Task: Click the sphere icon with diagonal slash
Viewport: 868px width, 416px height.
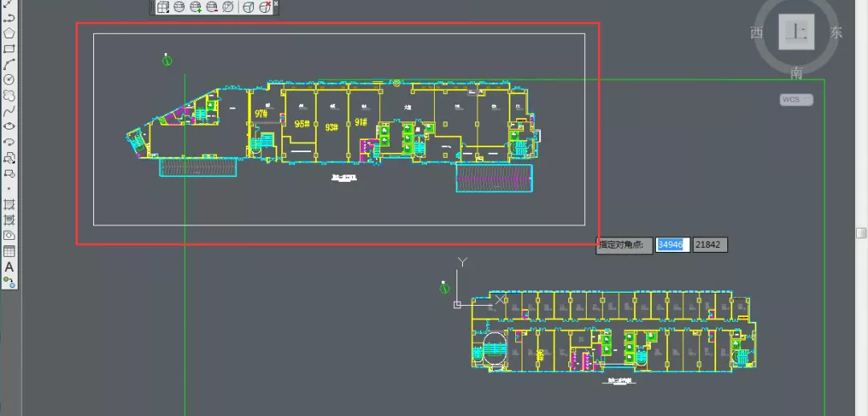Action: 227,6
